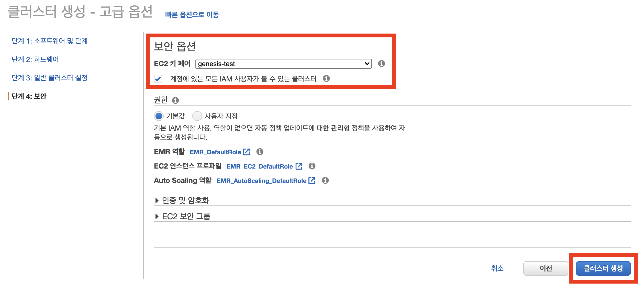
Task: Go to 단계 3: 일반 클러스터 설정
Action: [50, 78]
